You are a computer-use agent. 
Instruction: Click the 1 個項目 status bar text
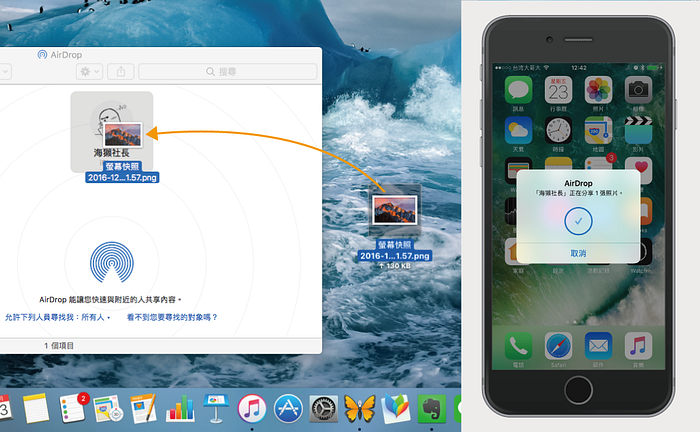pyautogui.click(x=59, y=346)
